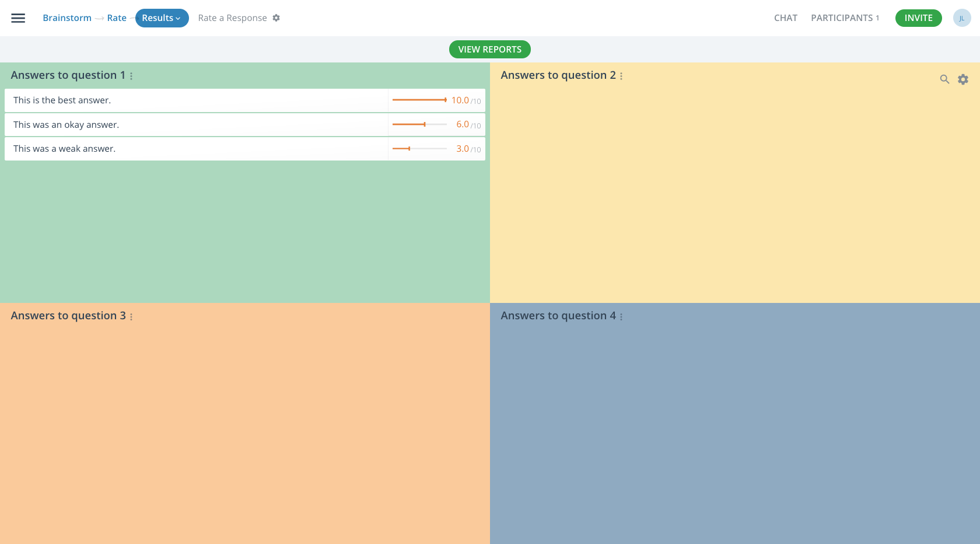The height and width of the screenshot is (544, 980).
Task: Click the JL user avatar
Action: point(962,18)
